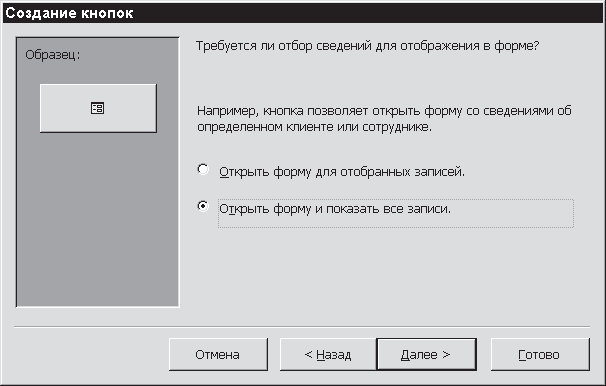Finish the wizard with Готово
Screen dimensions: 606x386
540,354
